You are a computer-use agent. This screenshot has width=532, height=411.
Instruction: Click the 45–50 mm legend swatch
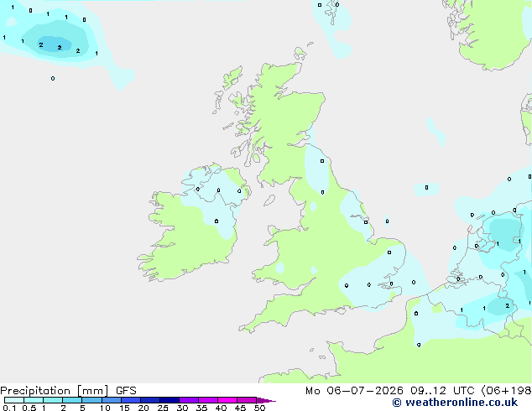(x=247, y=400)
